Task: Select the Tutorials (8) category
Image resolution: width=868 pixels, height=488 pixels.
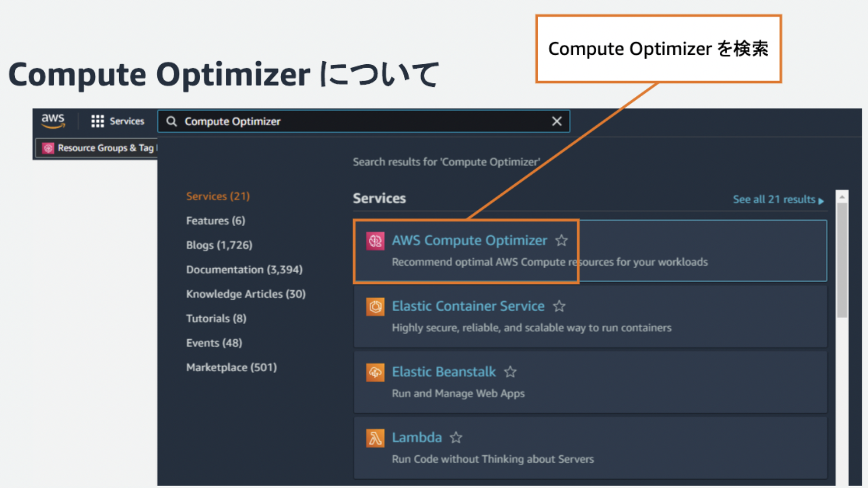Action: click(216, 319)
